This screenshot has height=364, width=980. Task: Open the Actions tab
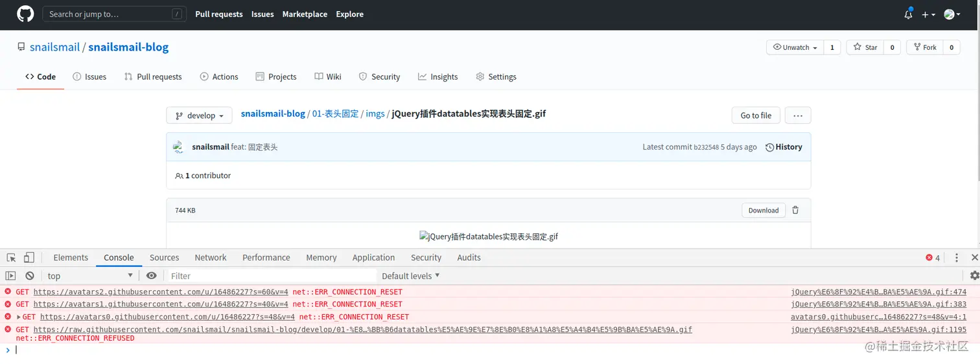(x=219, y=76)
